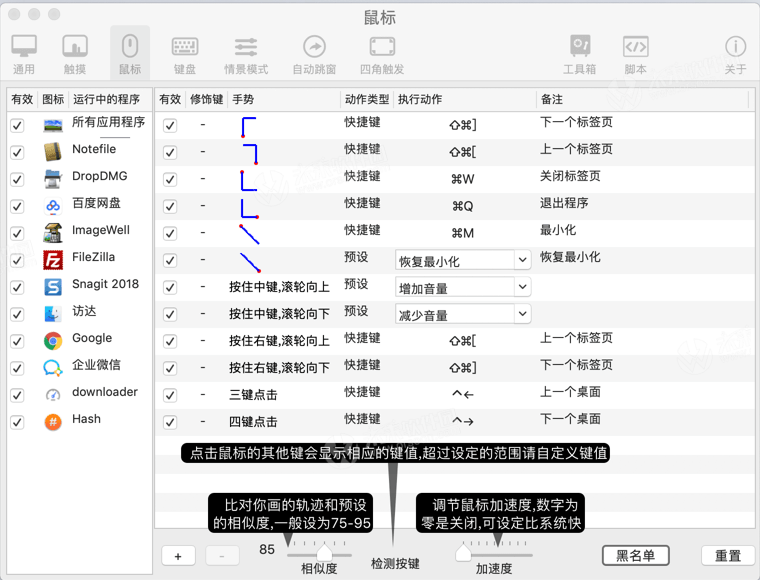
Task: Click the 85 similarity value
Action: pos(267,549)
